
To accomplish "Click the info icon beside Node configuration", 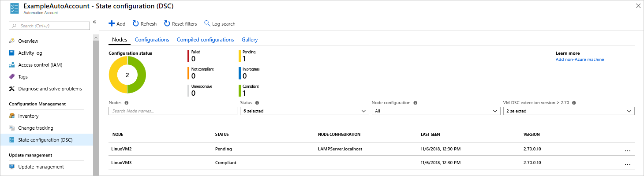I will 416,102.
